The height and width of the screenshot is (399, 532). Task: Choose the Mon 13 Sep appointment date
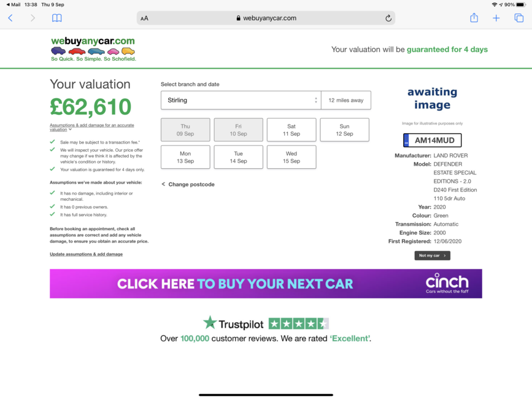185,157
